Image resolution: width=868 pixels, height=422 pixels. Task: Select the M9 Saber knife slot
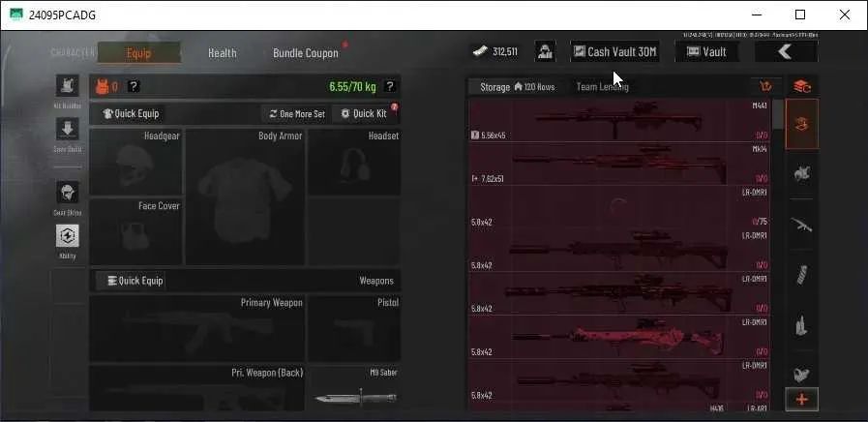click(x=354, y=388)
